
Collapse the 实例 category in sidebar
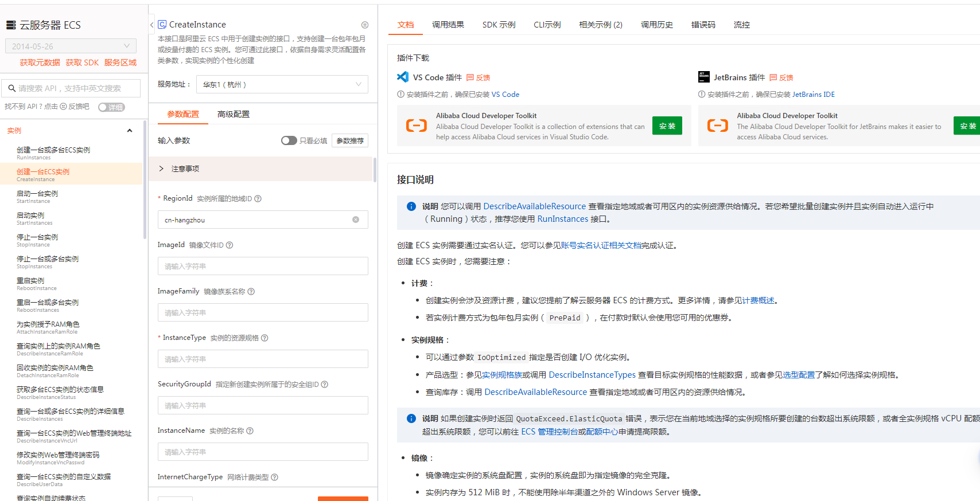coord(130,131)
